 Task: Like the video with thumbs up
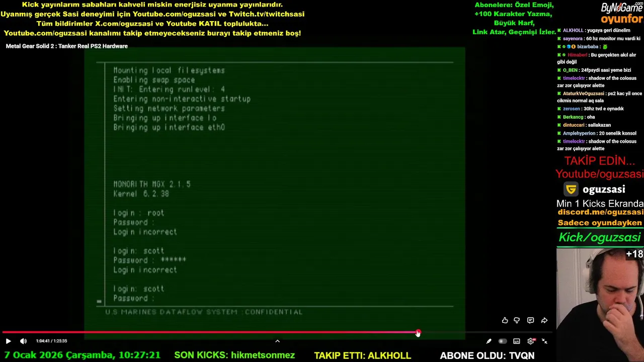pyautogui.click(x=505, y=320)
